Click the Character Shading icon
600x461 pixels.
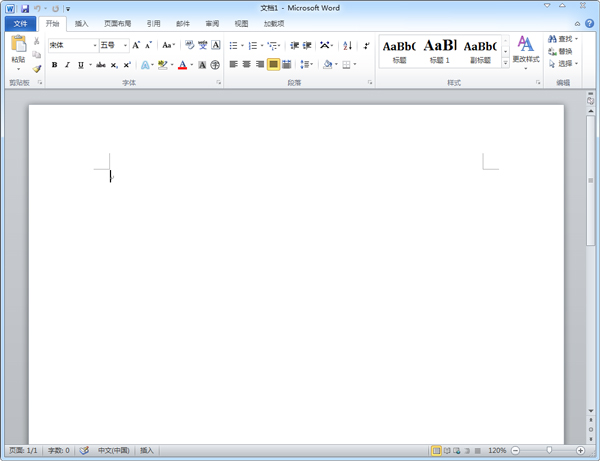(202, 65)
